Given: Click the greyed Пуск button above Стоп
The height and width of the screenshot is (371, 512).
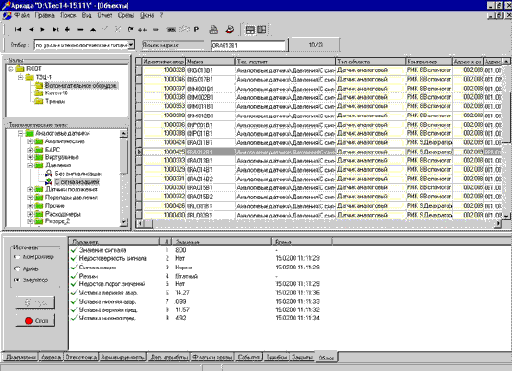Looking at the screenshot, I should click(x=35, y=303).
